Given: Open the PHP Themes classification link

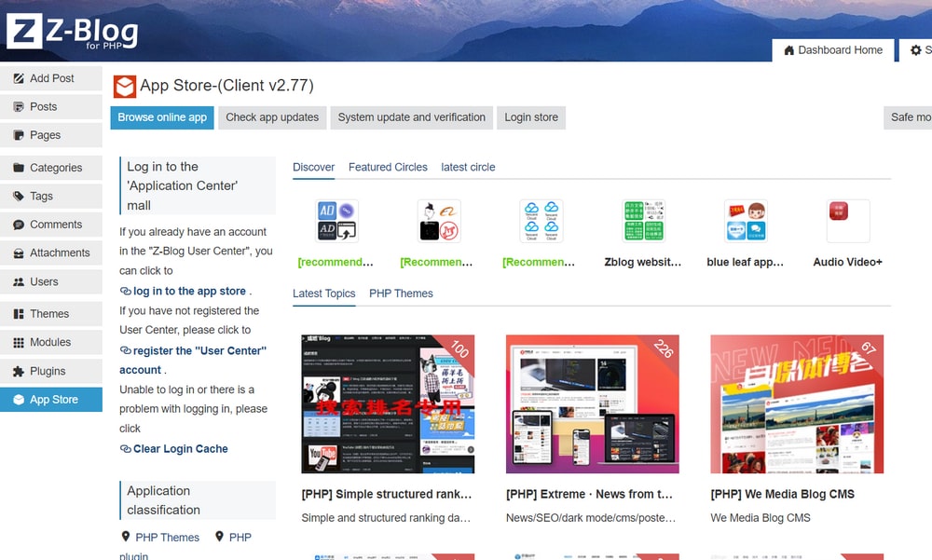Looking at the screenshot, I should pyautogui.click(x=167, y=538).
